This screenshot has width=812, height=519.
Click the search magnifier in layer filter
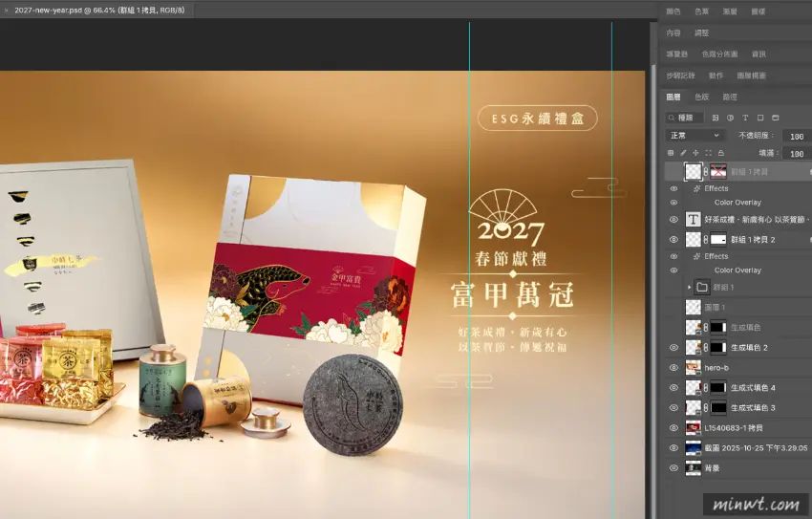[x=672, y=119]
